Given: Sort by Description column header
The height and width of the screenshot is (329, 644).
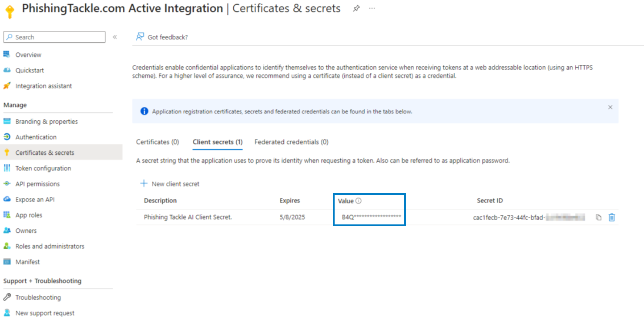Looking at the screenshot, I should (160, 200).
